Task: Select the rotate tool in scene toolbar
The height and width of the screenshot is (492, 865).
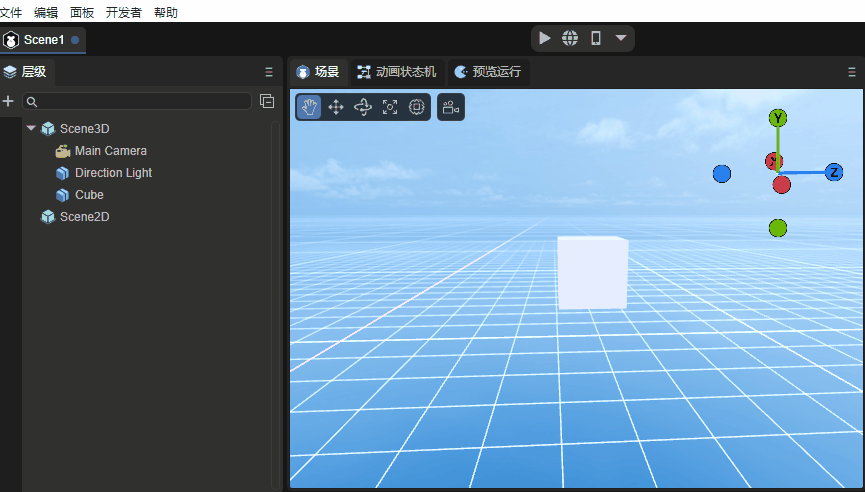Action: coord(363,107)
